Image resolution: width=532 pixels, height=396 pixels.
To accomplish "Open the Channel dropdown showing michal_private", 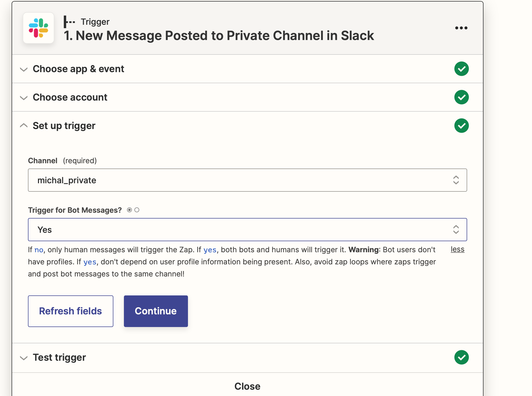I will point(247,180).
